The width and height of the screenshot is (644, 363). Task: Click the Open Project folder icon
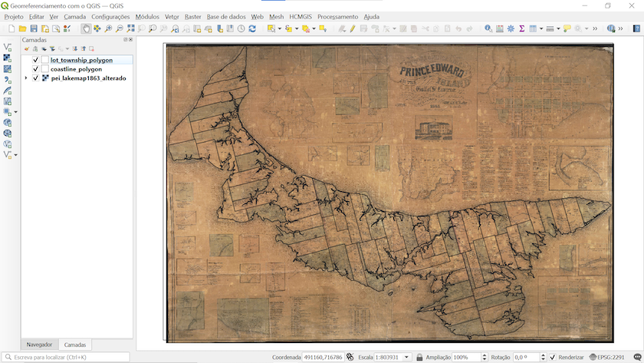tap(23, 28)
